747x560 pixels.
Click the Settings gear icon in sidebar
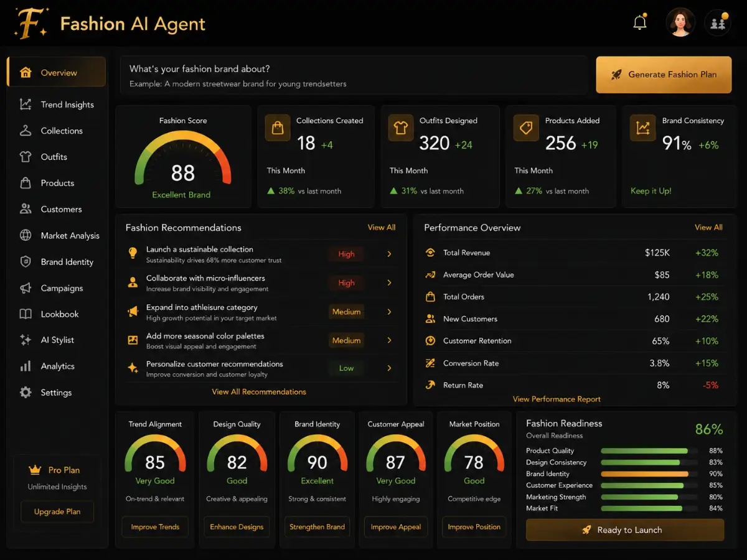tap(26, 393)
